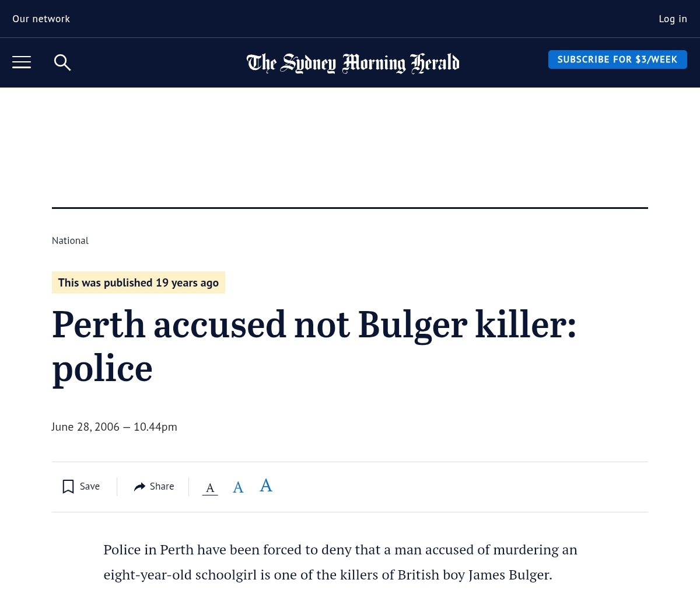Click the opening paragraph 'Police in Perth have been forced'
This screenshot has height=597, width=700.
tap(341, 562)
